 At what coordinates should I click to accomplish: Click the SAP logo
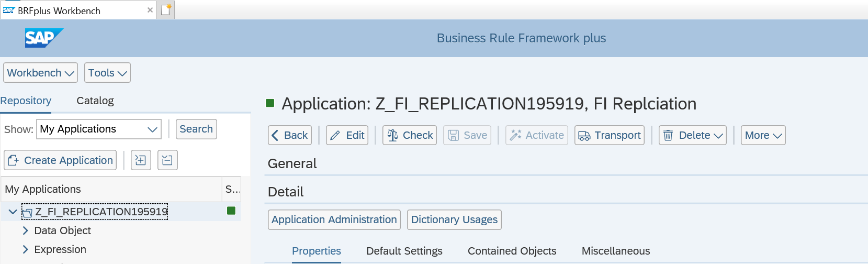[x=44, y=38]
